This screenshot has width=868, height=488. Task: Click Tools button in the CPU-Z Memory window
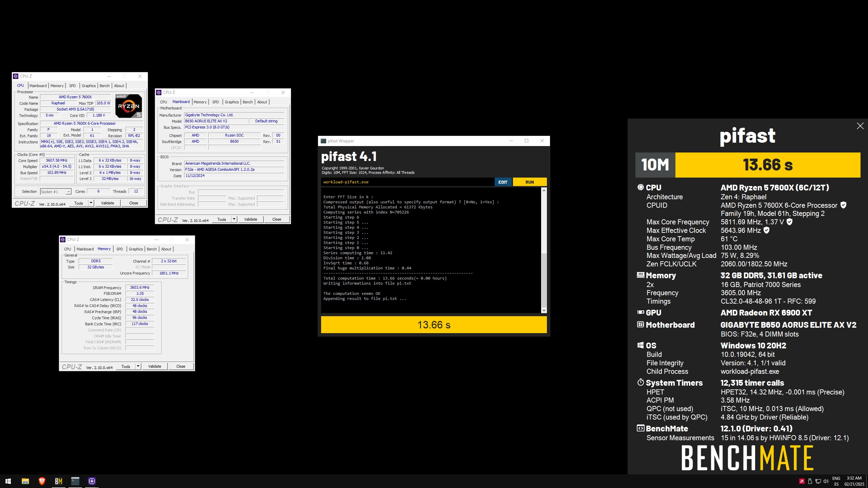126,366
